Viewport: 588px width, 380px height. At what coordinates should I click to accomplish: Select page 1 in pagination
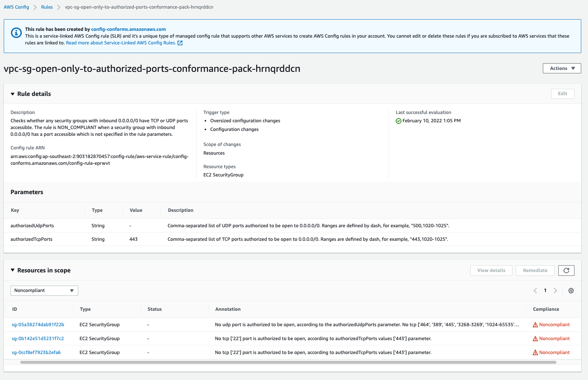545,290
